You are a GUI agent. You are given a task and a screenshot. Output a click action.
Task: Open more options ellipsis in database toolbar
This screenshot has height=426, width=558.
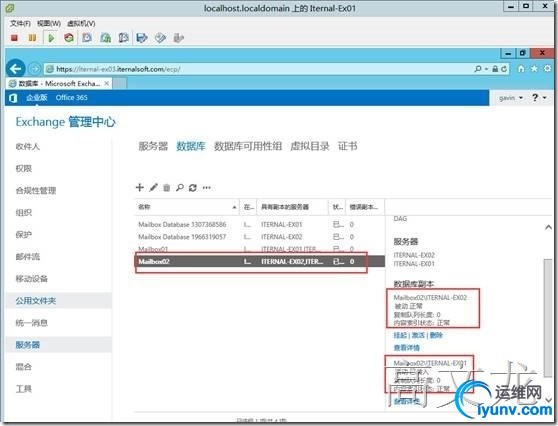click(207, 188)
